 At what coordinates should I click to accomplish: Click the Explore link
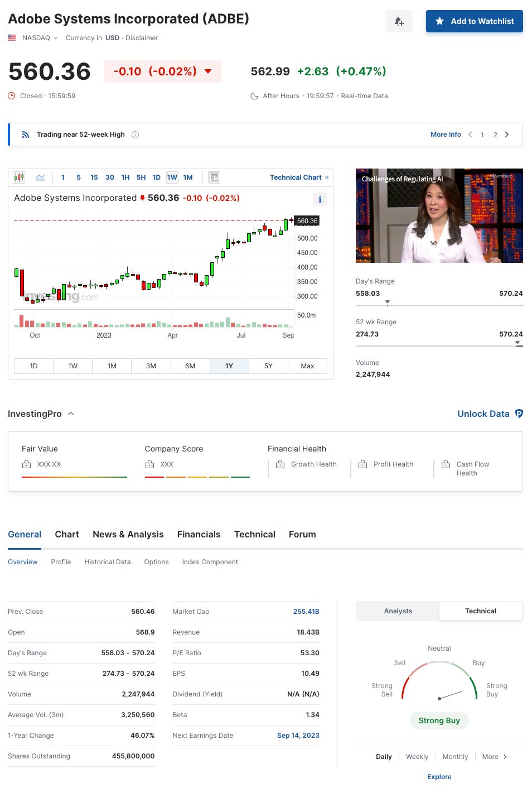(x=439, y=777)
